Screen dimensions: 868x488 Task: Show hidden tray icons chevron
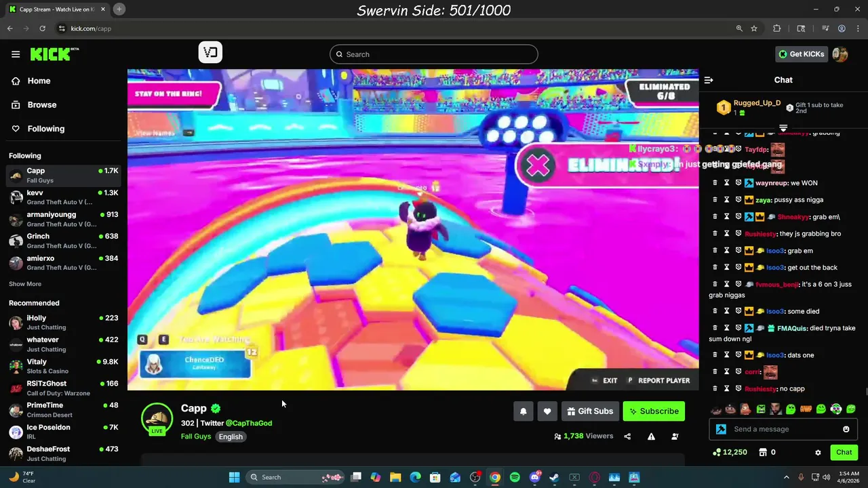(x=787, y=477)
